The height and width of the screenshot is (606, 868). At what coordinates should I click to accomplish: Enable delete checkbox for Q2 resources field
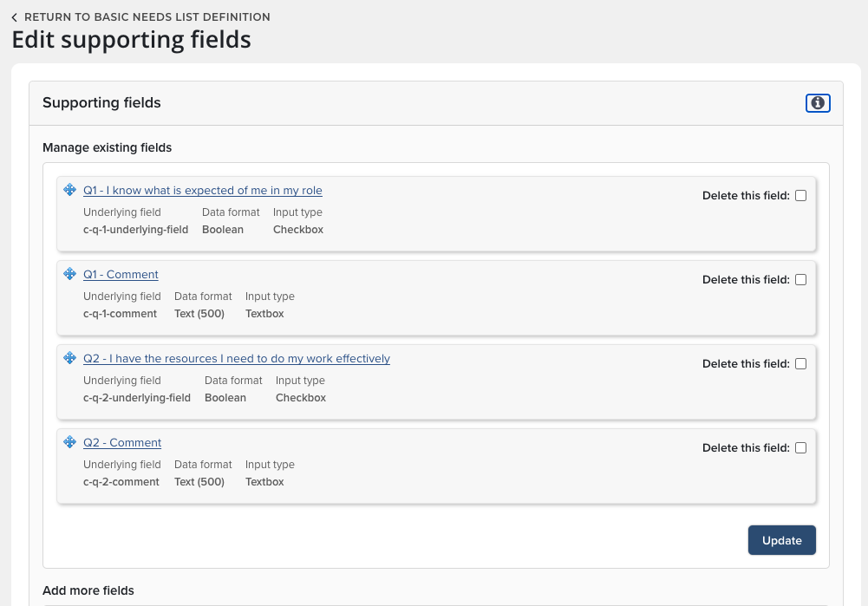tap(800, 364)
